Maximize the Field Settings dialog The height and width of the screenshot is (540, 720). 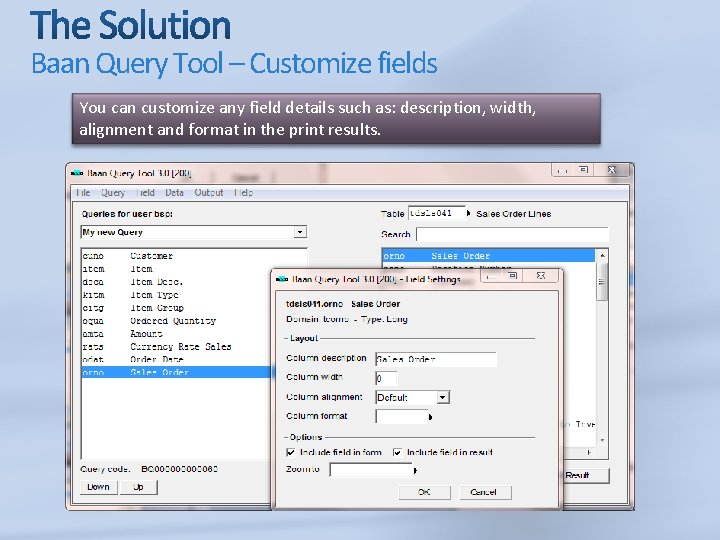(x=513, y=276)
